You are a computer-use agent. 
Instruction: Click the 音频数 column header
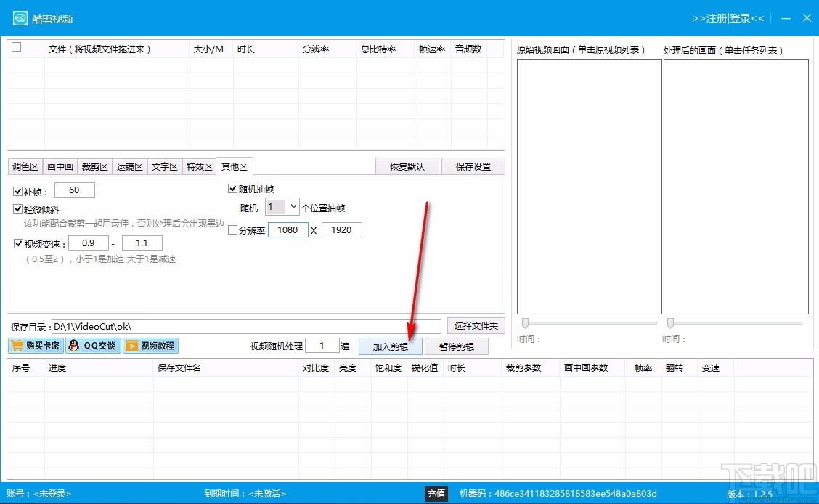[x=469, y=49]
